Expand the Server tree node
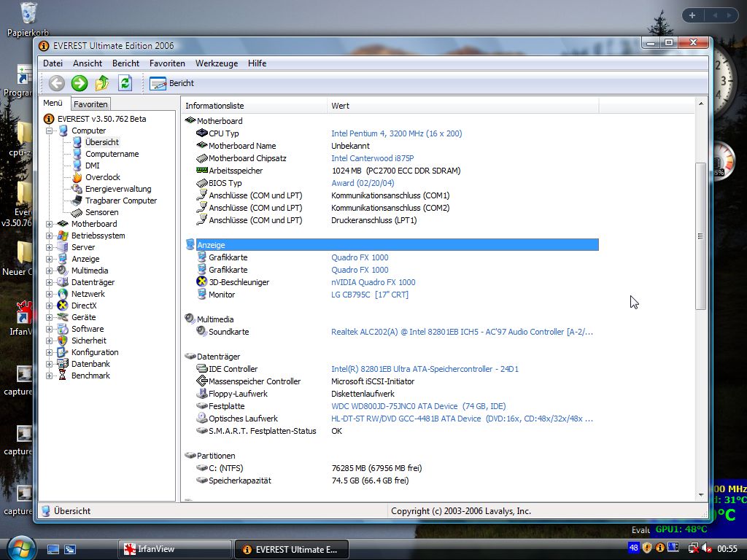This screenshot has width=747, height=560. 49,247
